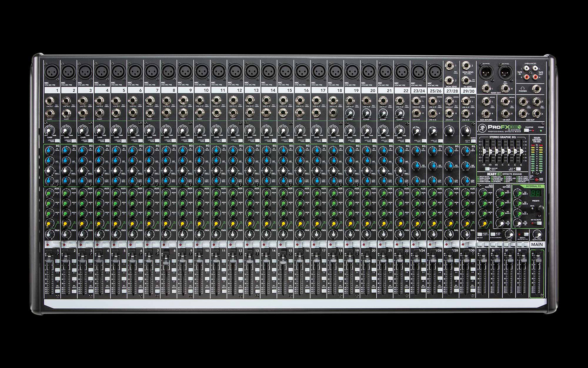This screenshot has height=368, width=588.
Task: Click the FX SEND jack
Action: click(466, 80)
